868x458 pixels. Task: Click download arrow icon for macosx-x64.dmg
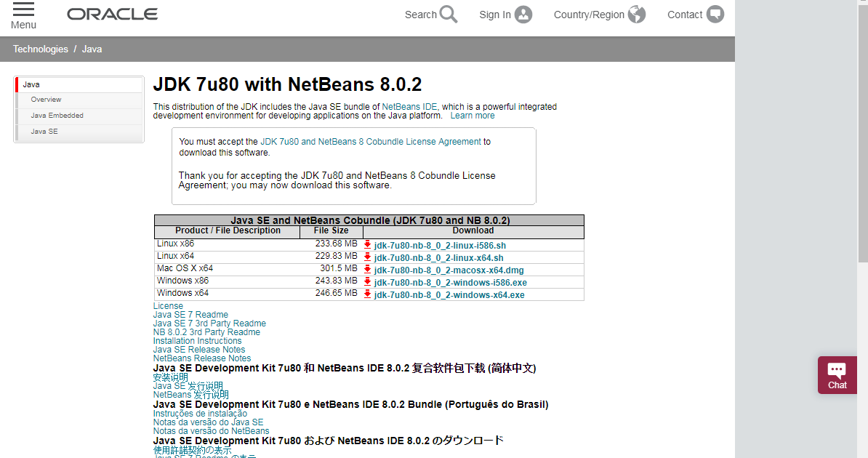tap(367, 269)
